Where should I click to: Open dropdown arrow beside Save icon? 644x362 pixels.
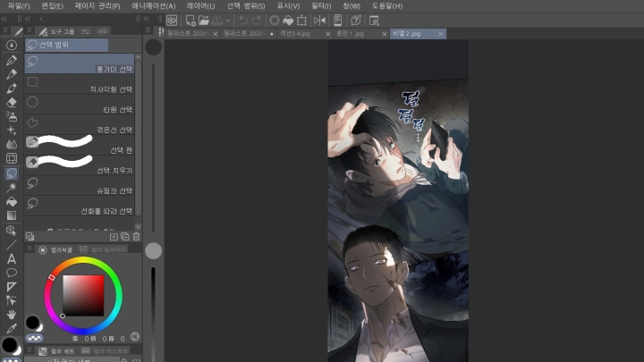(227, 20)
